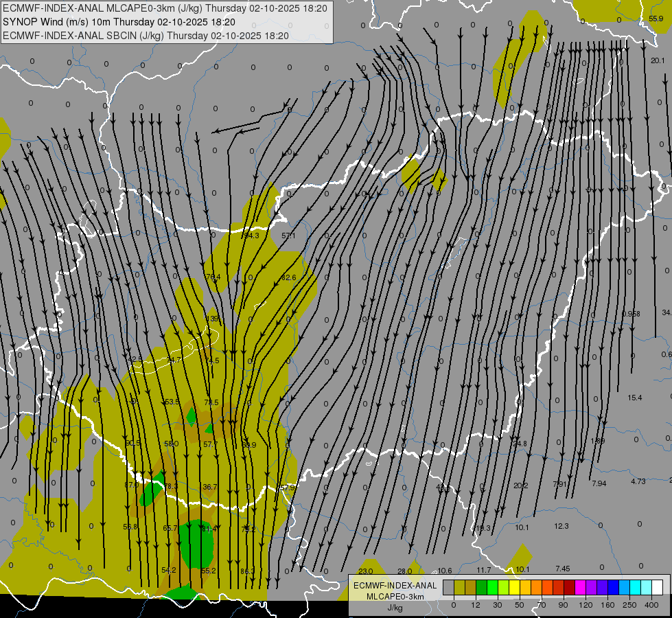Click the 94.3 value on the map
The height and width of the screenshot is (618, 672).
coord(251,236)
